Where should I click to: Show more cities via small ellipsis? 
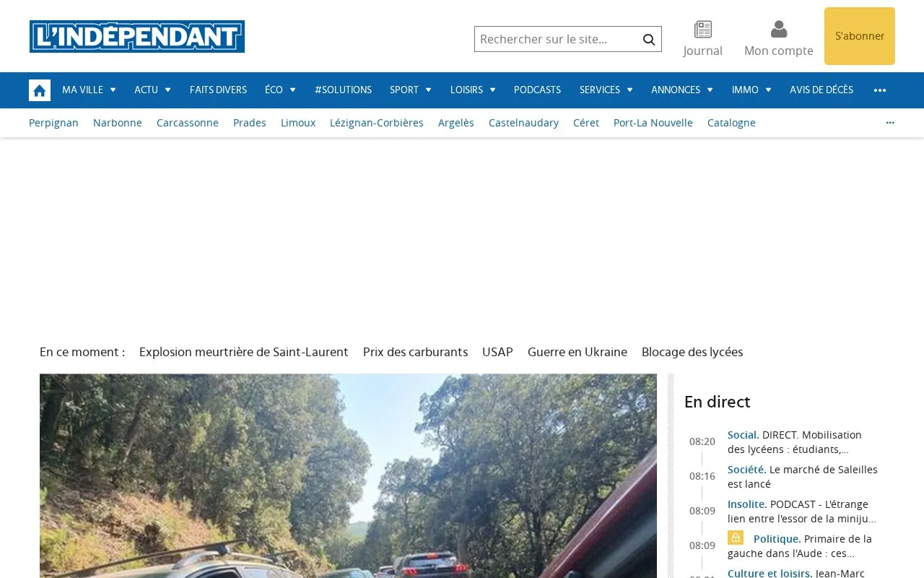click(x=890, y=123)
